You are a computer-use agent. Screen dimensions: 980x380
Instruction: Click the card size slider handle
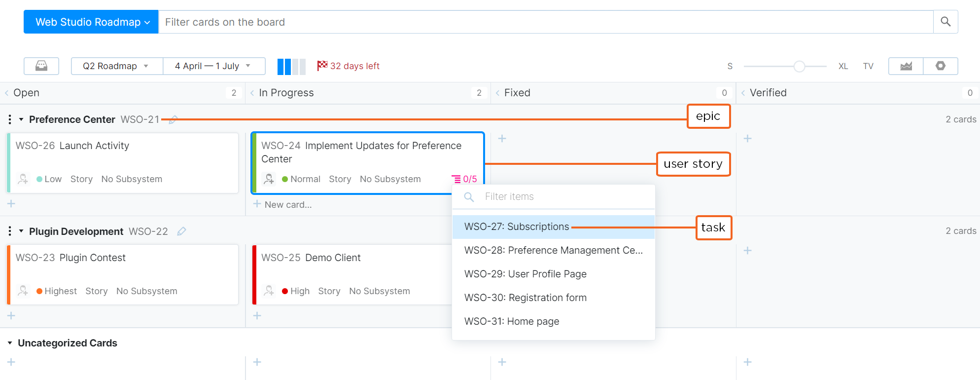coord(799,66)
